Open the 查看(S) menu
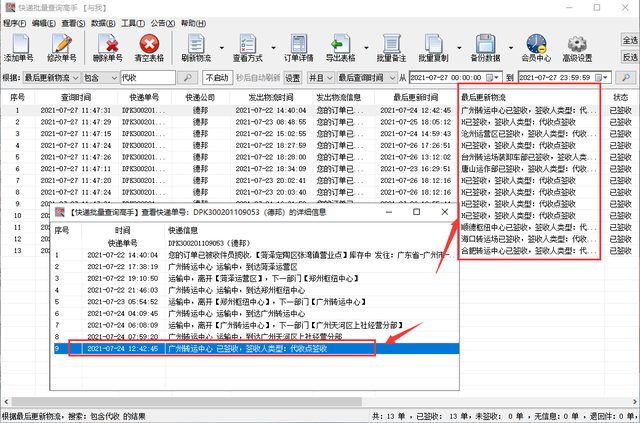This screenshot has height=423, width=640. pyautogui.click(x=73, y=23)
